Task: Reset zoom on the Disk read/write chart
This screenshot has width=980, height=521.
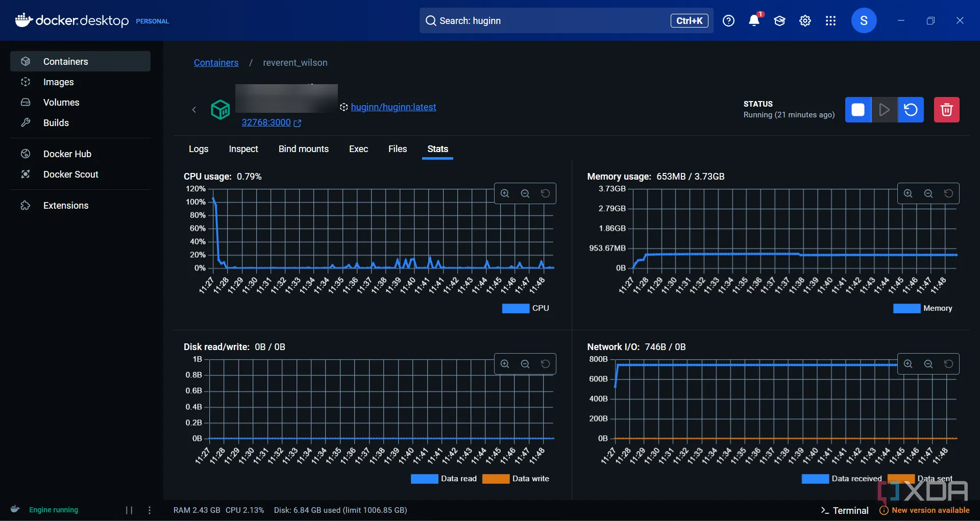Action: point(545,364)
